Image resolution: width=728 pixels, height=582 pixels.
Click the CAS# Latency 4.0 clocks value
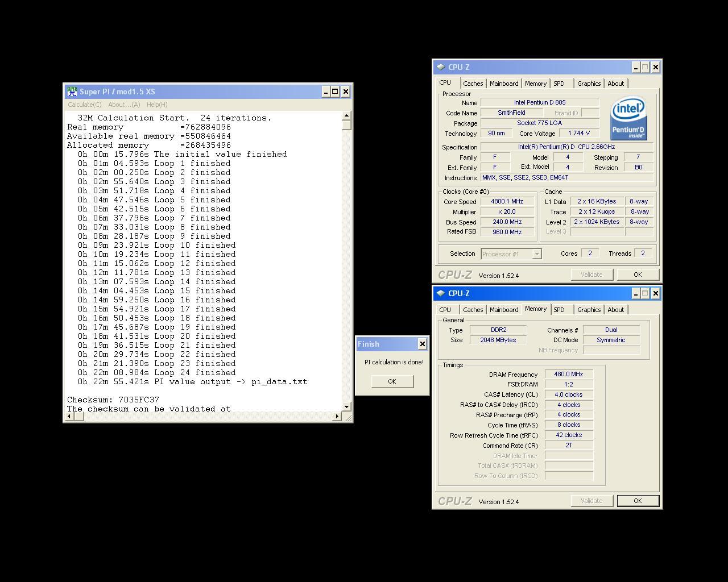(569, 394)
